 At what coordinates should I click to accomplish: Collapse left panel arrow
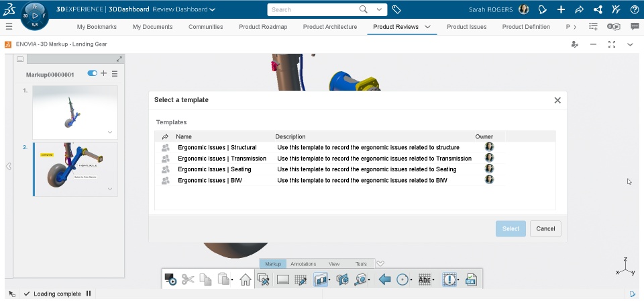(x=8, y=167)
